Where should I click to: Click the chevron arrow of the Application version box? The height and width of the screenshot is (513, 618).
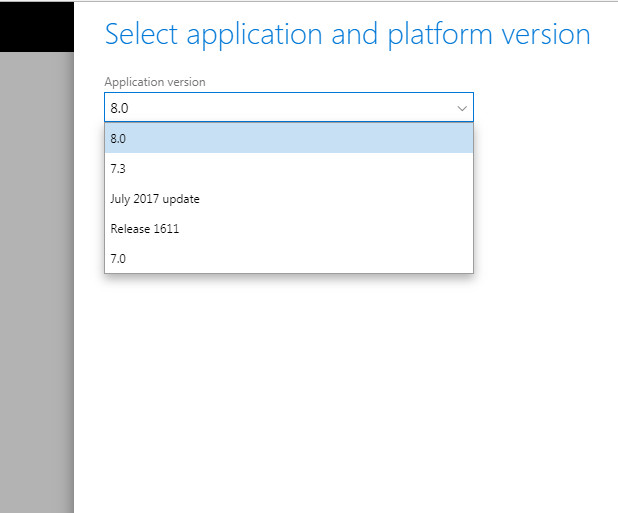click(462, 108)
